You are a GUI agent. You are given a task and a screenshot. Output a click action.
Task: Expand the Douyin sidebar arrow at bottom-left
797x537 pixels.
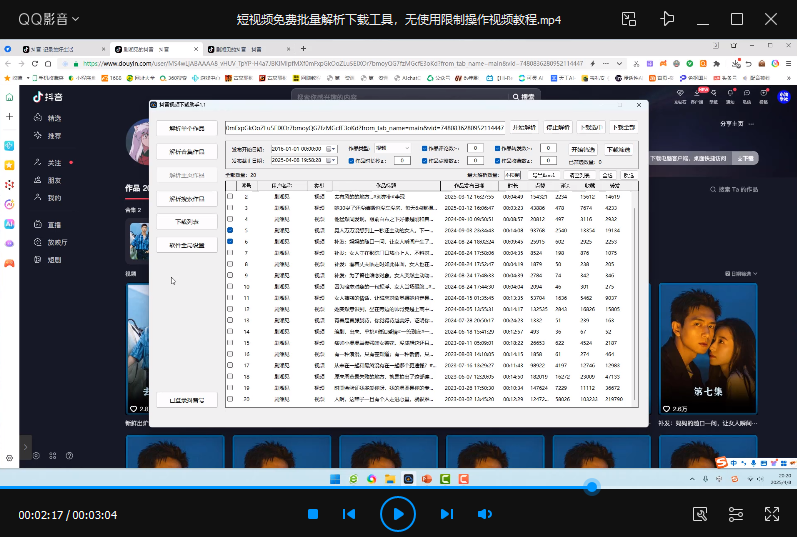coord(25,447)
